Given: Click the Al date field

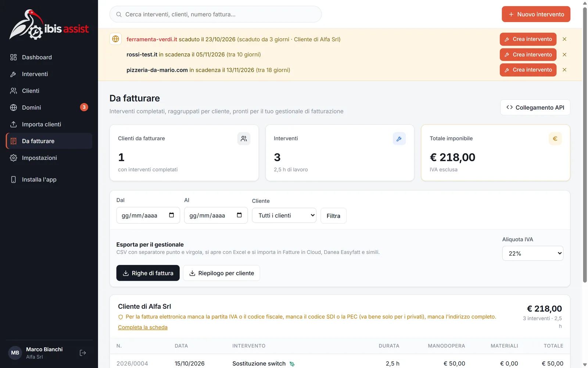Looking at the screenshot, I should click(216, 215).
